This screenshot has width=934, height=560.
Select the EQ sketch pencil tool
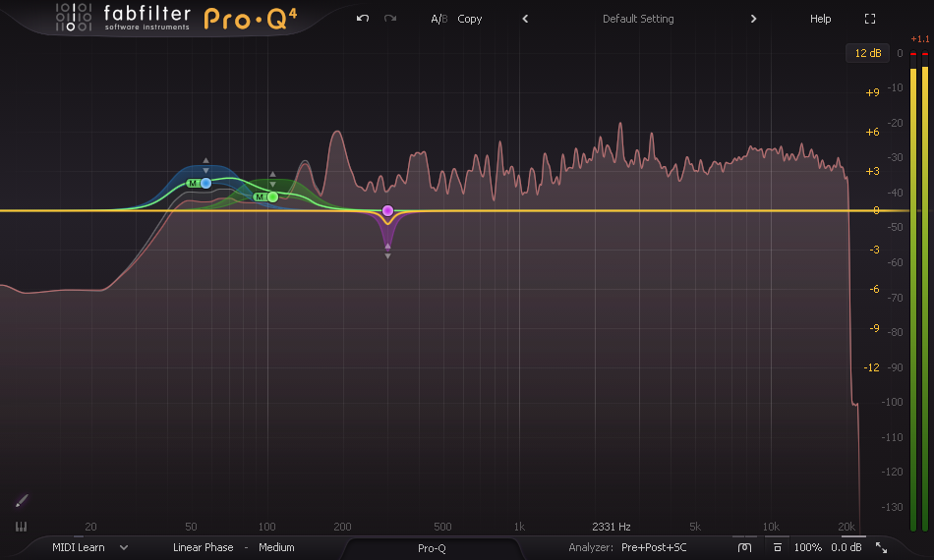(x=22, y=501)
